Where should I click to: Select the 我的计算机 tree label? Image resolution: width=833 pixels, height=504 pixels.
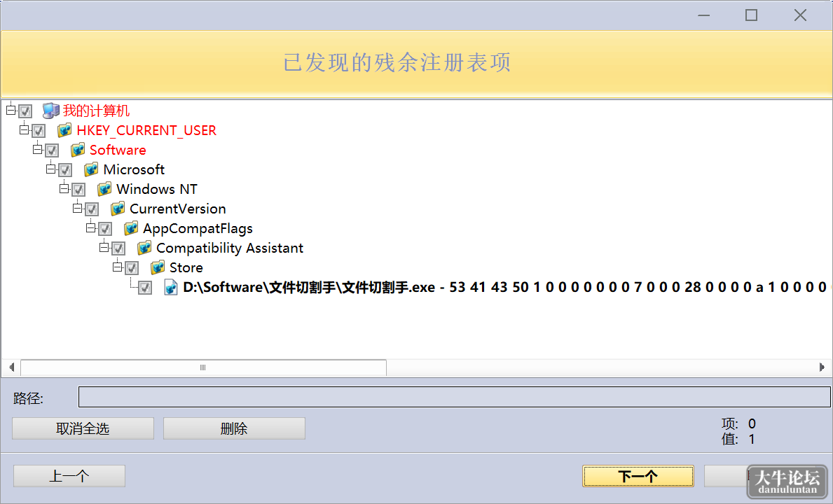[96, 111]
